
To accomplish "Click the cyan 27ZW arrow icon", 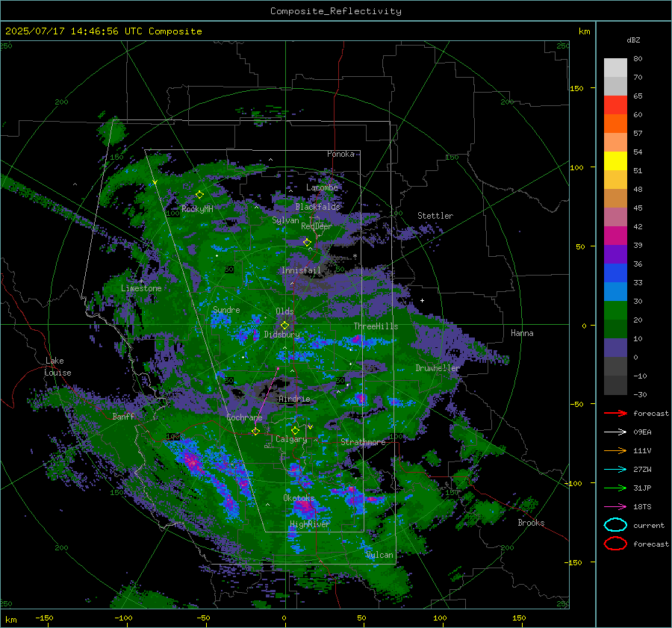I will (615, 470).
